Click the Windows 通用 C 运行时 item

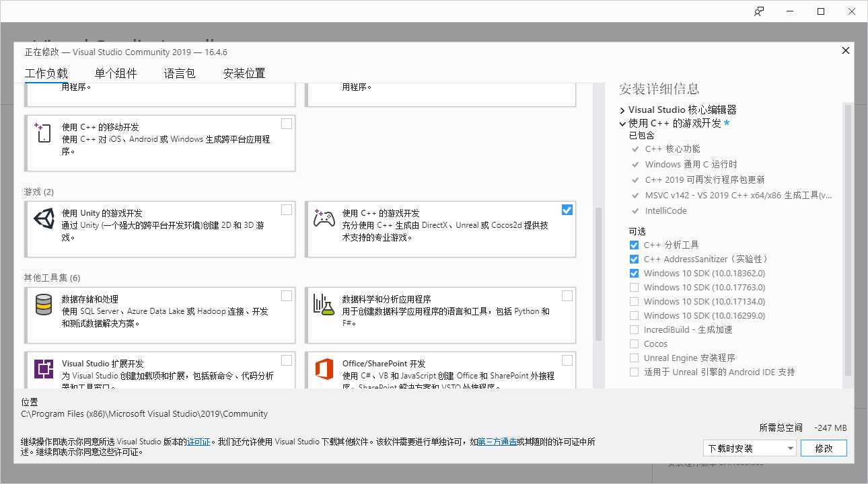click(691, 165)
